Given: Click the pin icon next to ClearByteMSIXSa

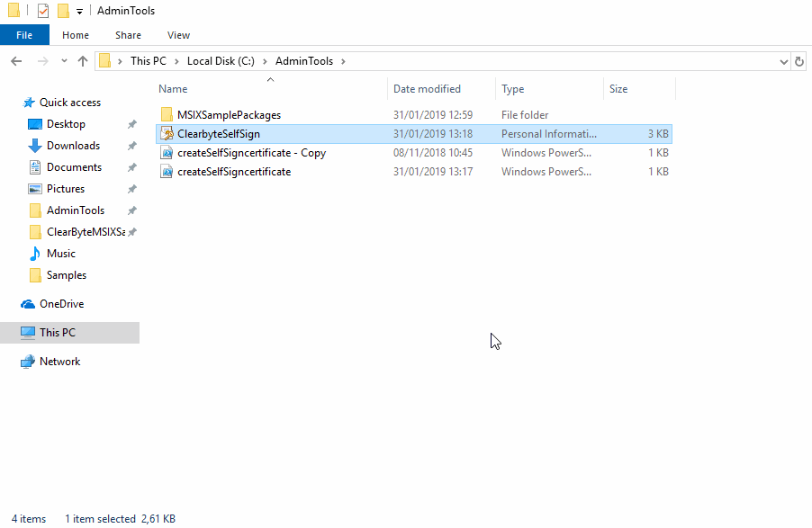Looking at the screenshot, I should point(132,232).
